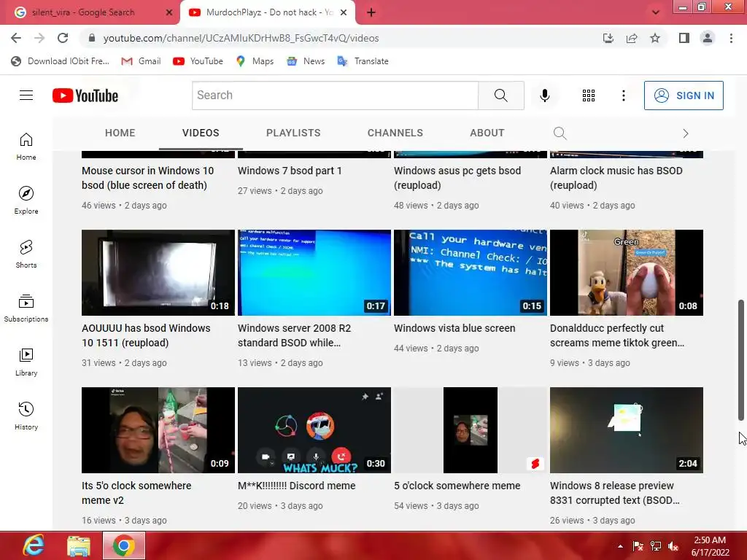The height and width of the screenshot is (560, 747).
Task: Click the SIGN IN button
Action: [684, 96]
